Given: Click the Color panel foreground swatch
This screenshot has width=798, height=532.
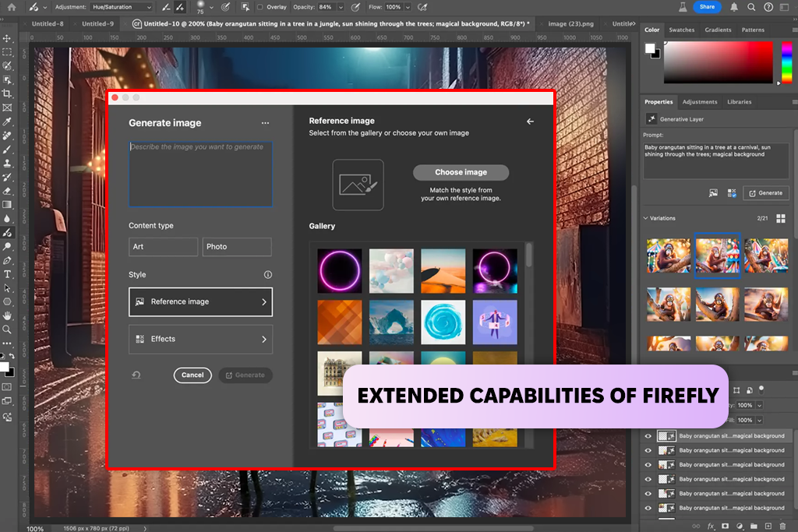Looking at the screenshot, I should coord(650,49).
